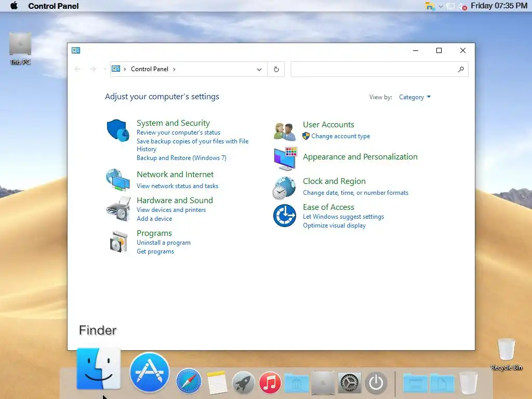
Task: Click the power button icon in the dock
Action: click(376, 383)
